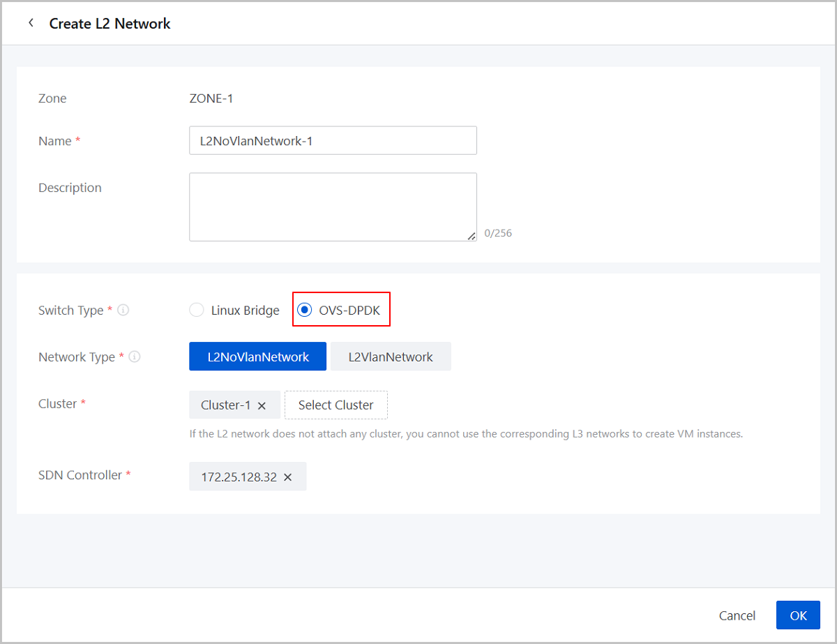The width and height of the screenshot is (837, 644).
Task: Select the OVS-DPDK radio button
Action: tap(304, 310)
